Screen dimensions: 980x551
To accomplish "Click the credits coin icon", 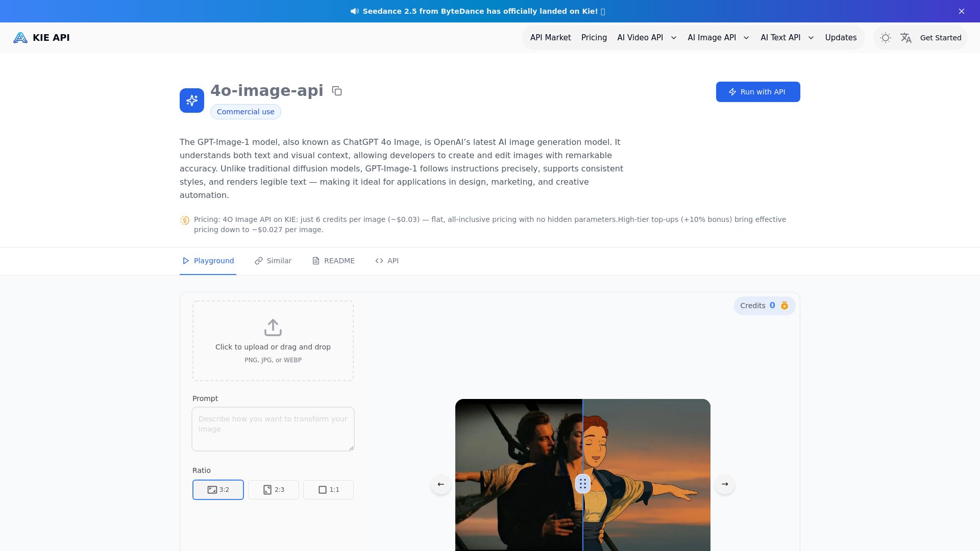I will (785, 306).
